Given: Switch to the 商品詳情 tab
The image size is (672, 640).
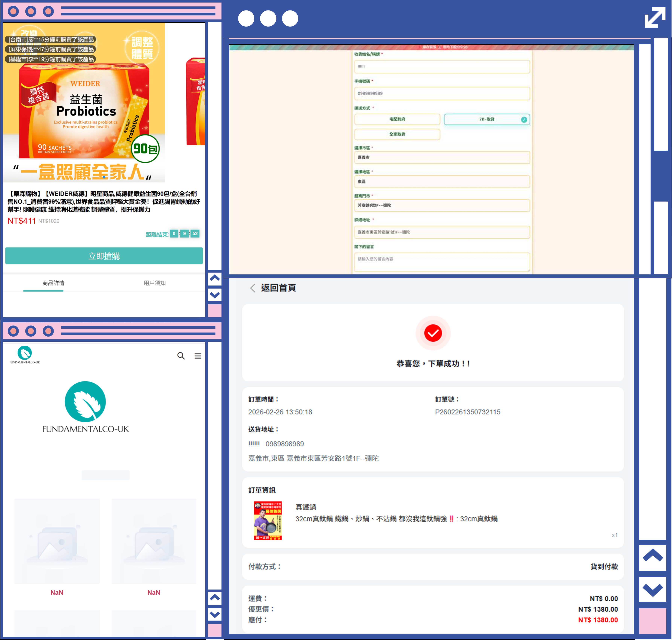Looking at the screenshot, I should [x=53, y=283].
